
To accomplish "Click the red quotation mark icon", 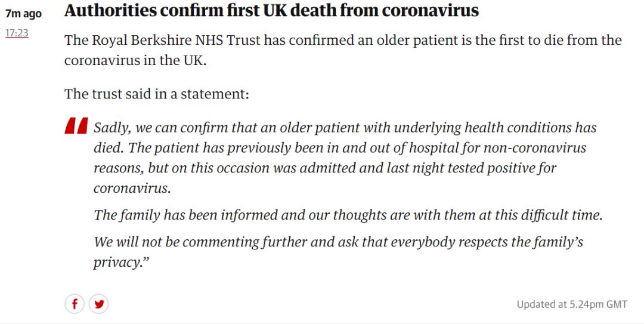I will click(76, 126).
